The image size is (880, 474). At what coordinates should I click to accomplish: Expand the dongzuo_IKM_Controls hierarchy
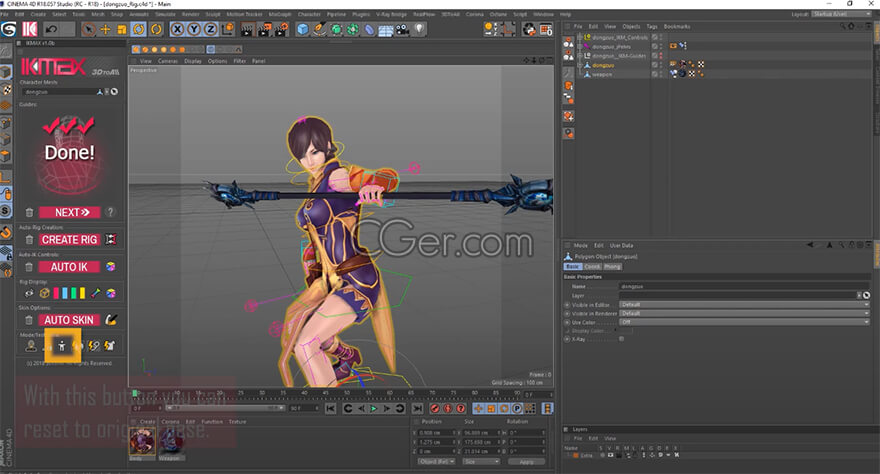point(580,38)
